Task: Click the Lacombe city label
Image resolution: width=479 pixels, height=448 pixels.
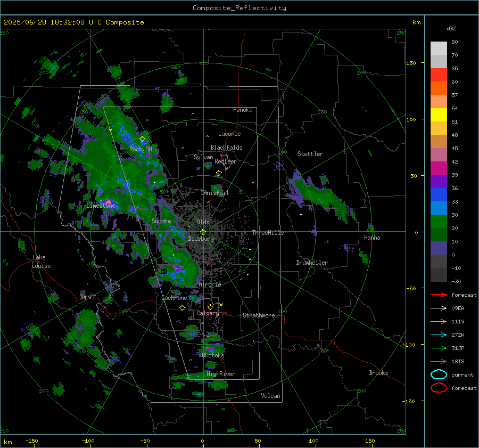Action: point(229,134)
